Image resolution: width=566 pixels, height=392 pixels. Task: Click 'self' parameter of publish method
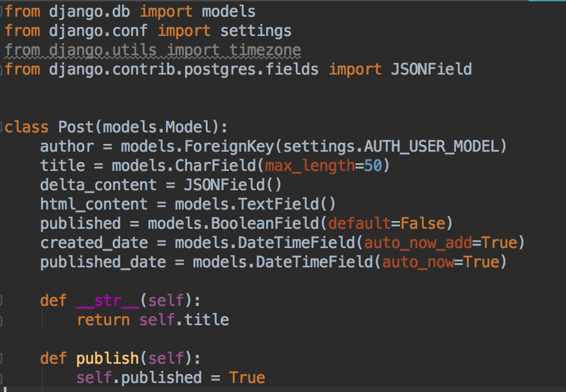(166, 358)
